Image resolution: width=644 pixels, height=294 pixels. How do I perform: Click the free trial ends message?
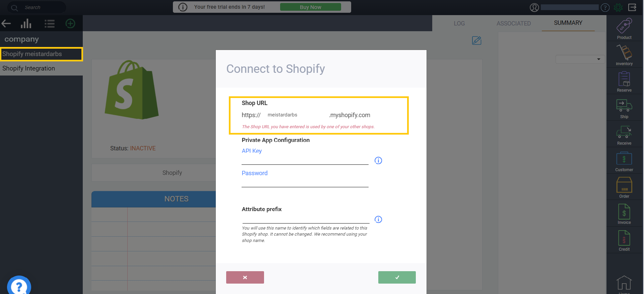(x=230, y=7)
